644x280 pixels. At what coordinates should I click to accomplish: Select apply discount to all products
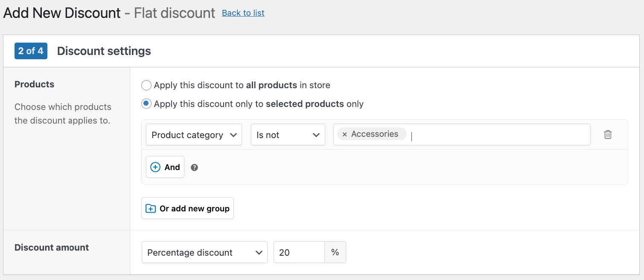(146, 85)
